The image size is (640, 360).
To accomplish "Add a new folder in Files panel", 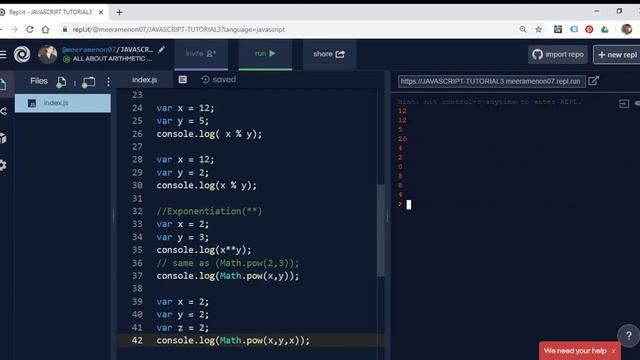I will pyautogui.click(x=88, y=82).
